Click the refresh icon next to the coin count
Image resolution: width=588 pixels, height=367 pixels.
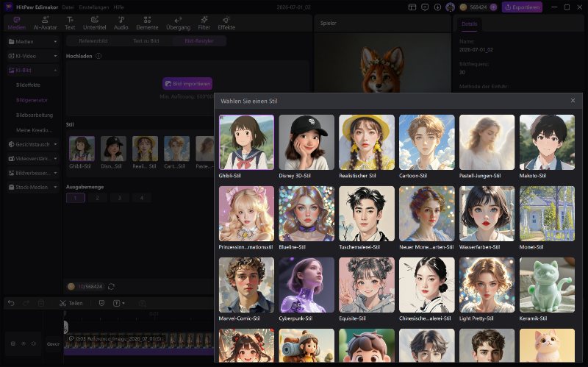(x=112, y=287)
